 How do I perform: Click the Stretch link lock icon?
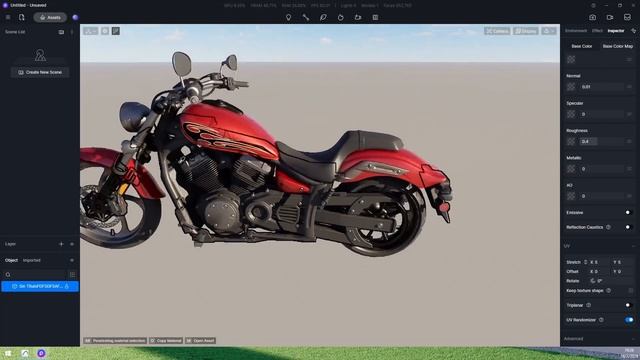[x=585, y=262]
